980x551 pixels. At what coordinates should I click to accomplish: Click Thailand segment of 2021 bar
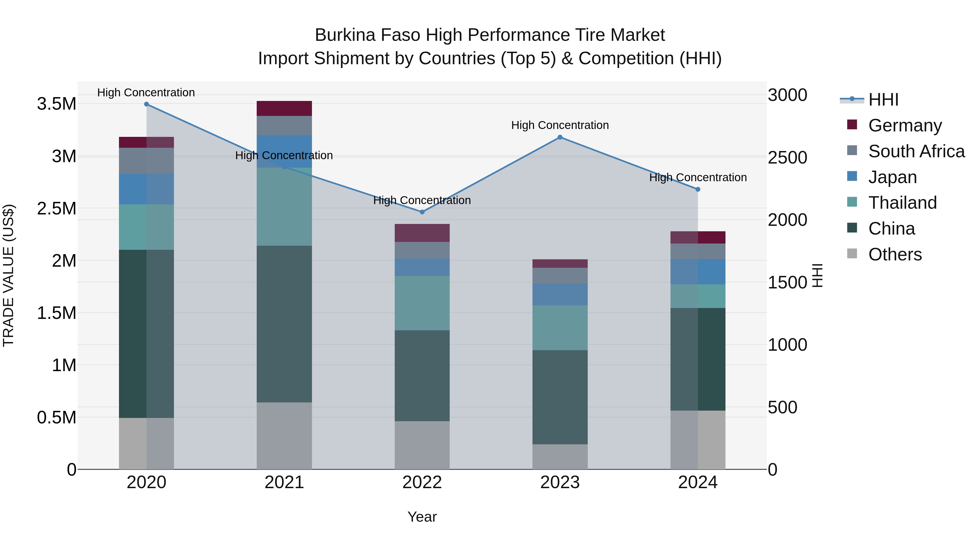click(x=284, y=207)
